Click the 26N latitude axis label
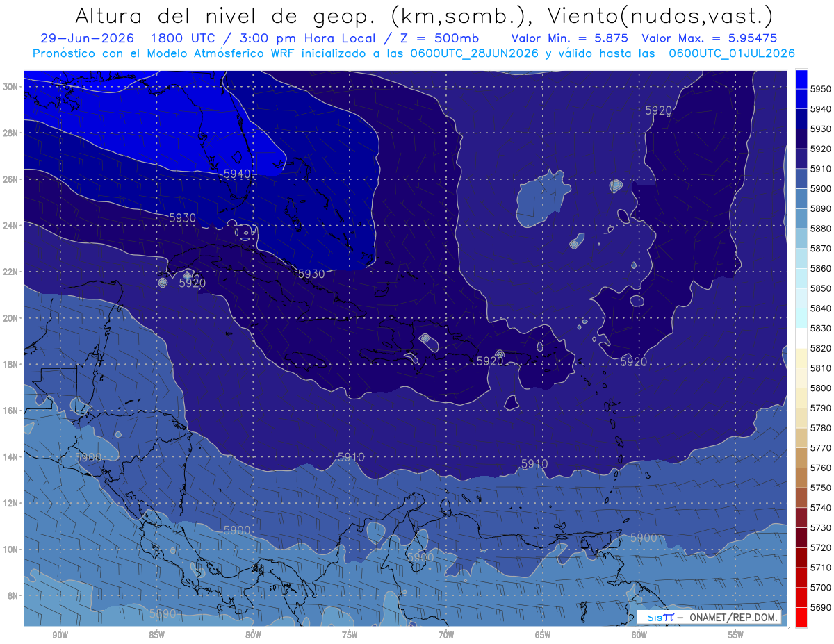 (x=11, y=179)
